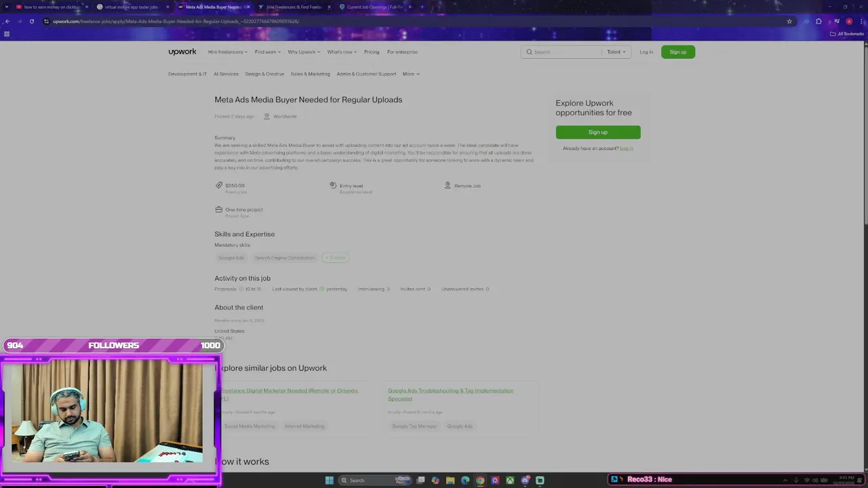Open the 'For enterprise' page

tap(402, 52)
